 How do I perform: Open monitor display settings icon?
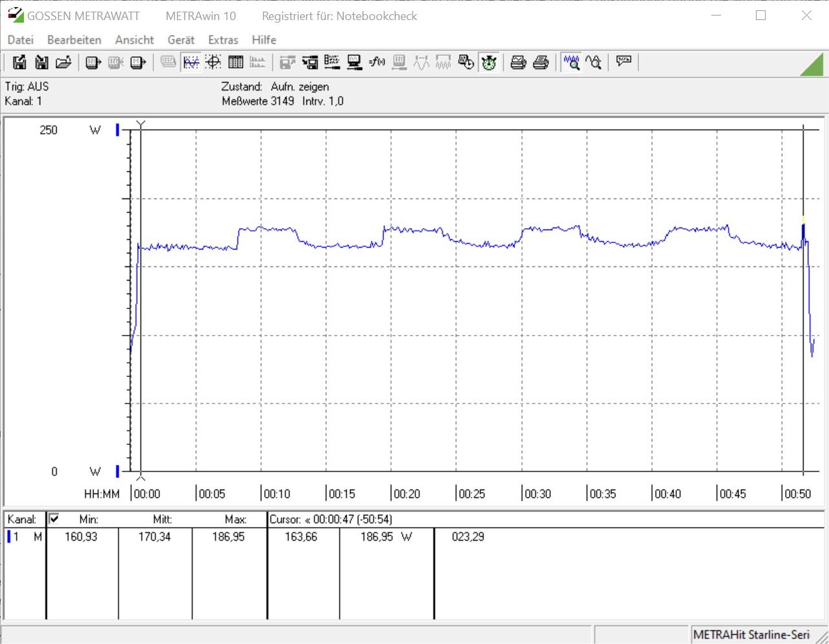(354, 62)
